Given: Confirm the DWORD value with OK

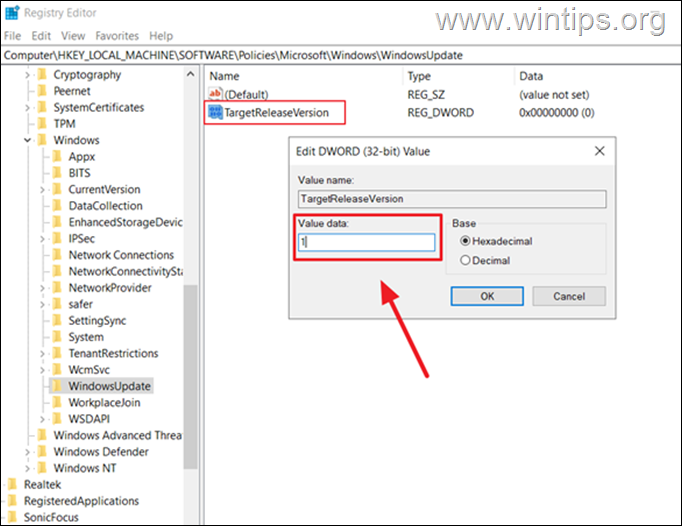Looking at the screenshot, I should (487, 296).
